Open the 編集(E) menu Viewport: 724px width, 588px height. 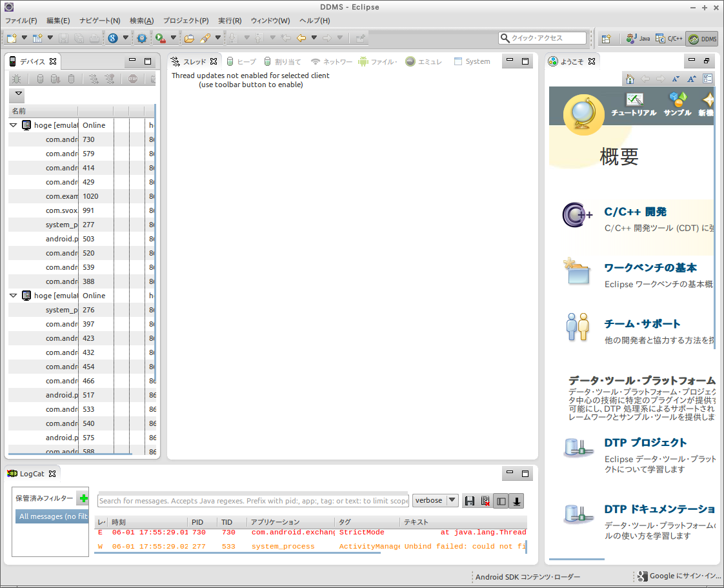pos(58,21)
